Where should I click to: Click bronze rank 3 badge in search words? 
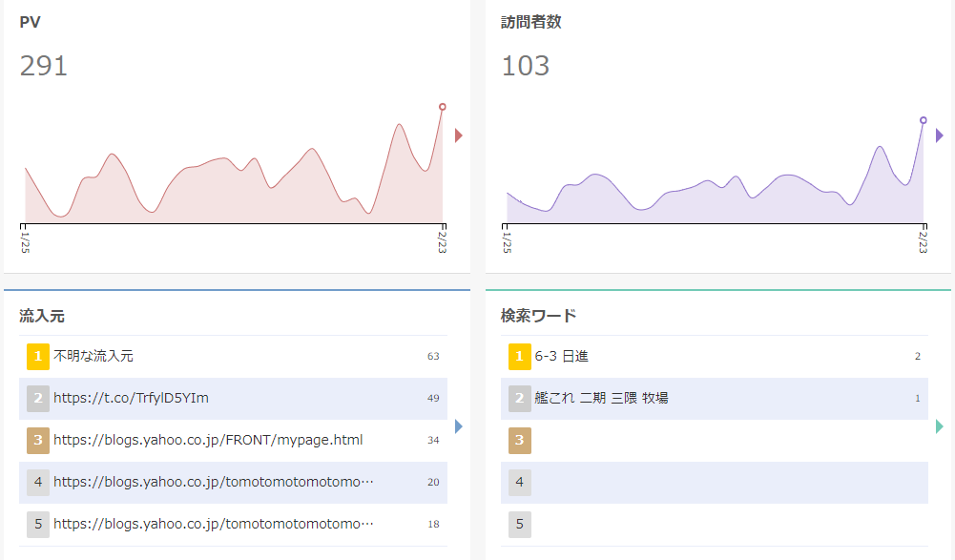pos(520,440)
